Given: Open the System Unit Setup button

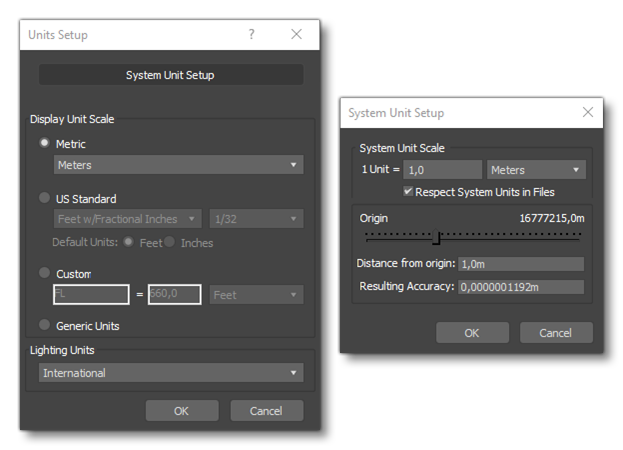Looking at the screenshot, I should (x=171, y=75).
